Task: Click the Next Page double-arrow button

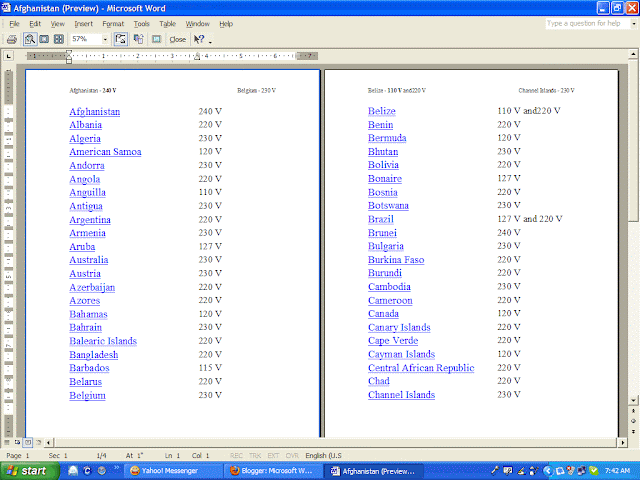Action: [x=633, y=431]
